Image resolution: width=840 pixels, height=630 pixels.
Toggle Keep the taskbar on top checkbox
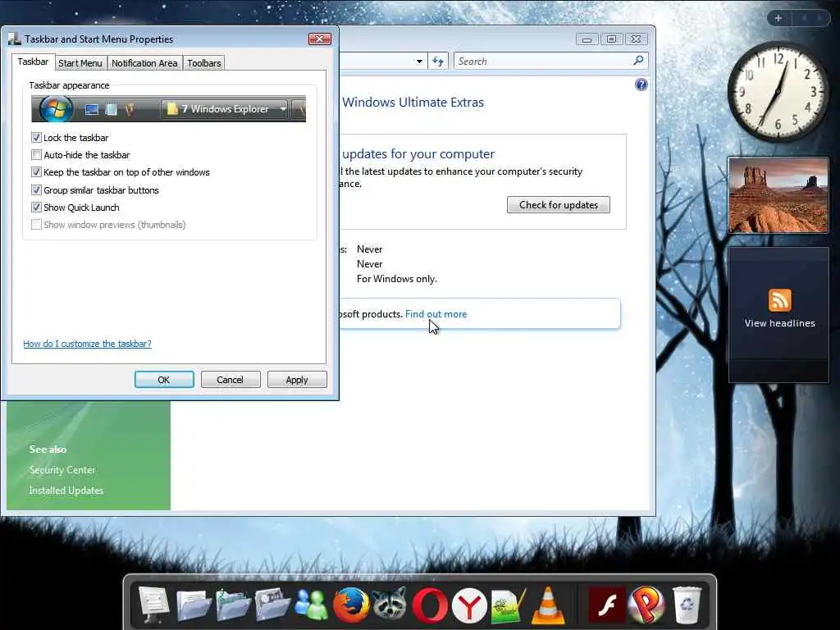tap(36, 172)
